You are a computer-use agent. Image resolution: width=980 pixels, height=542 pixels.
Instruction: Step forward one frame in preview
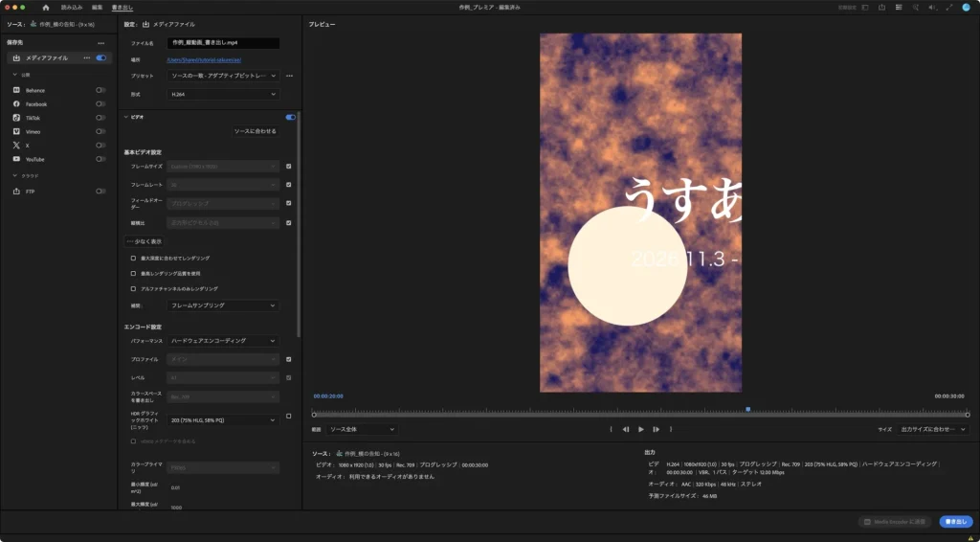click(x=656, y=429)
